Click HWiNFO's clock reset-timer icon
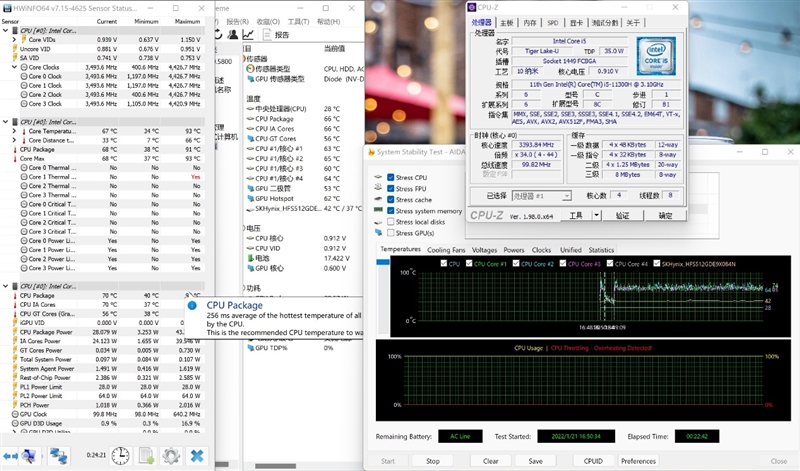Image resolution: width=800 pixels, height=471 pixels. pyautogui.click(x=120, y=456)
